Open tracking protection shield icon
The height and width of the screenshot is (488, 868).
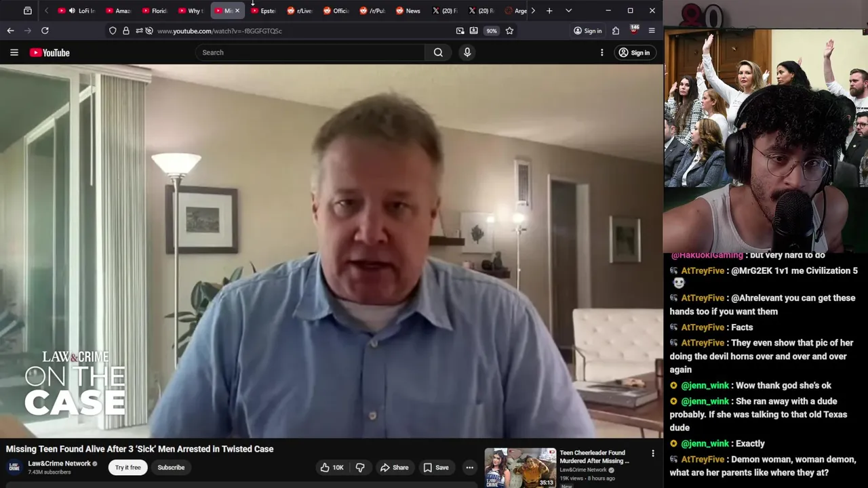113,30
